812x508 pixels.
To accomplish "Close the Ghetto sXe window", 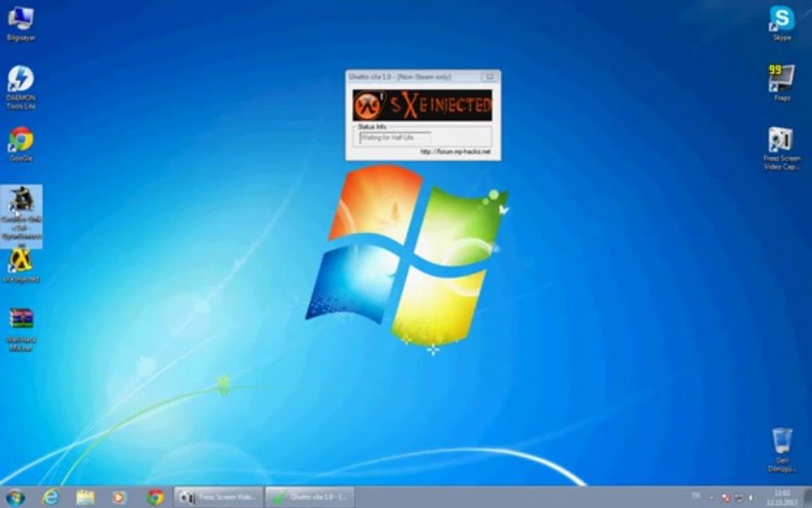I will point(489,77).
